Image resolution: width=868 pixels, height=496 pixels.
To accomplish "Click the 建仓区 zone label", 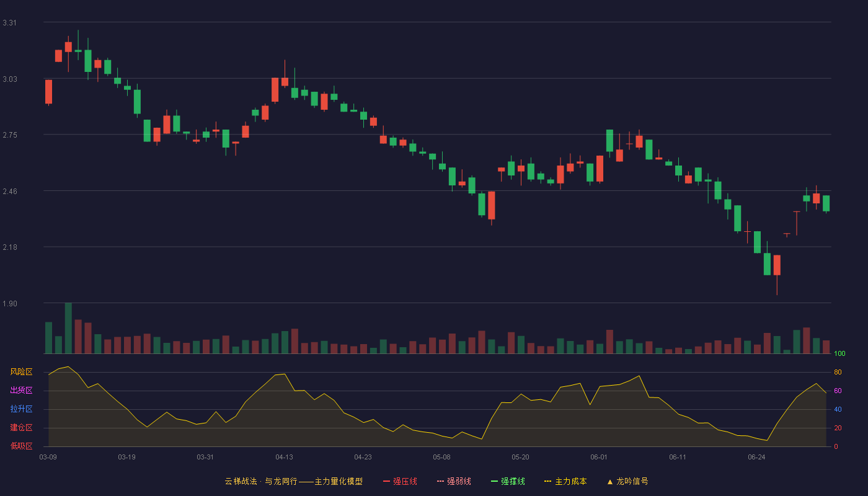I will pos(21,428).
